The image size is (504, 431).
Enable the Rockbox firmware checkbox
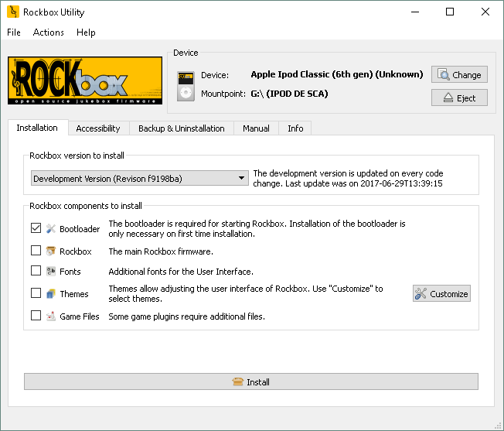click(36, 250)
